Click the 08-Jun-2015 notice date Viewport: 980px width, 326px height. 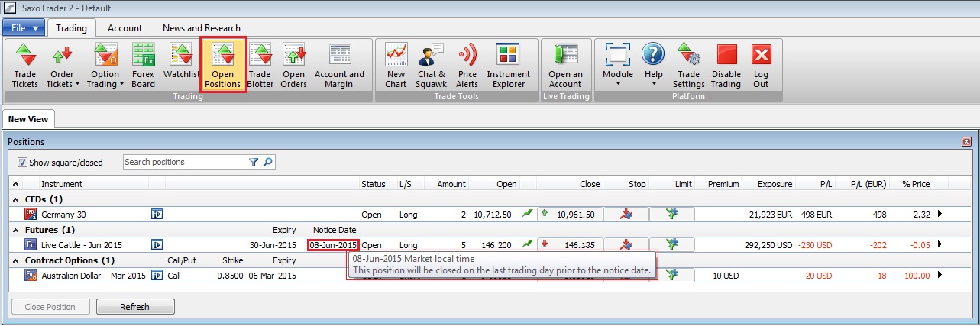point(334,245)
